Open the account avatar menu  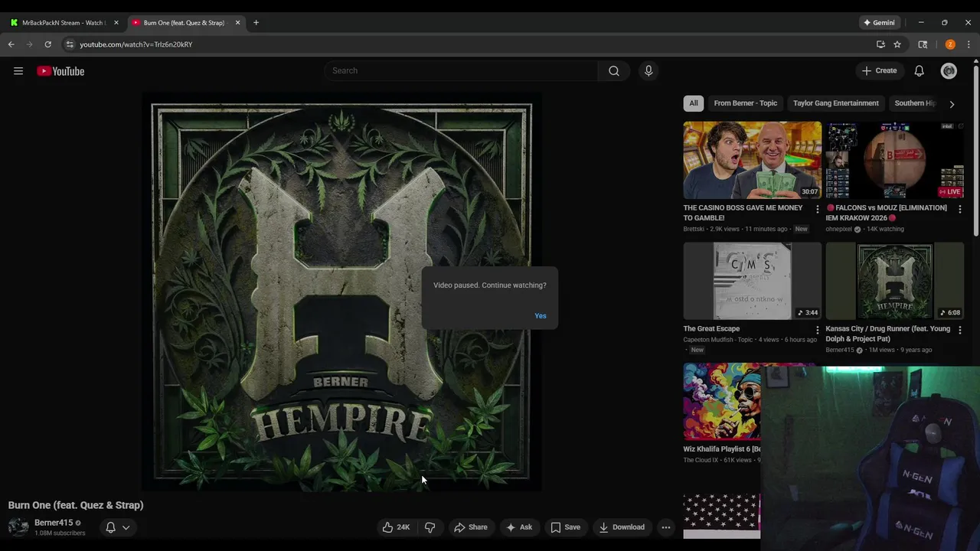[949, 71]
